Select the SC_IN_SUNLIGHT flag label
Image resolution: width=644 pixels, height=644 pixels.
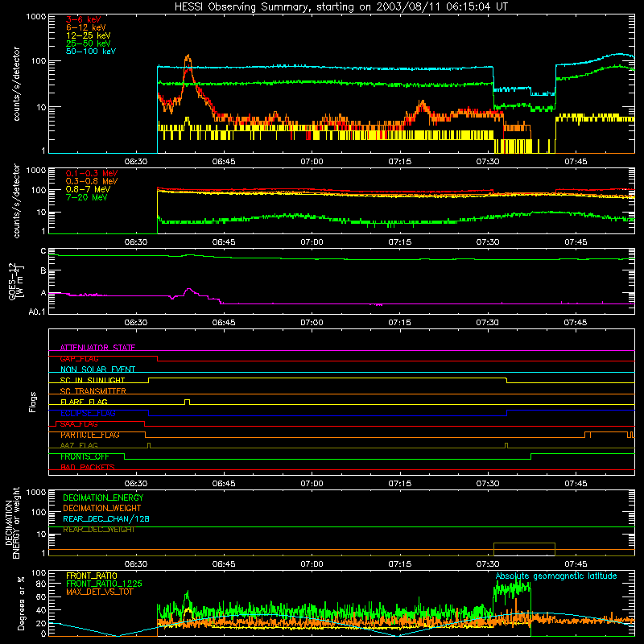click(93, 380)
